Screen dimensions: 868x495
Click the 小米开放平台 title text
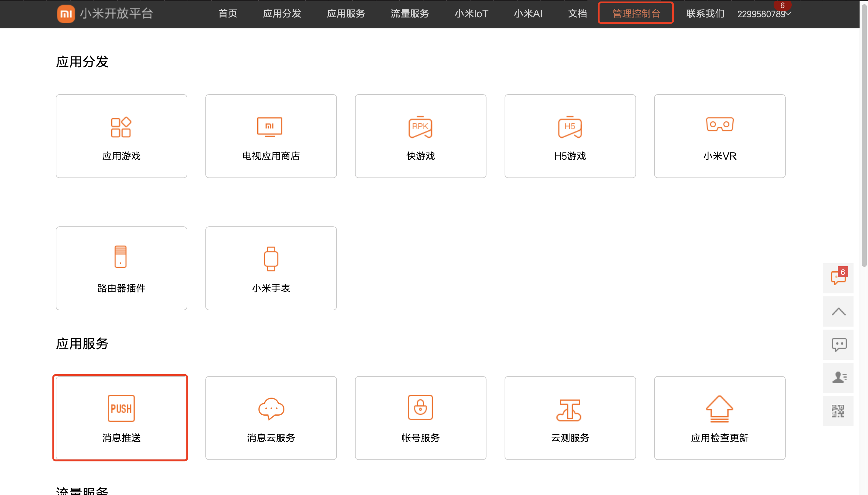point(116,14)
